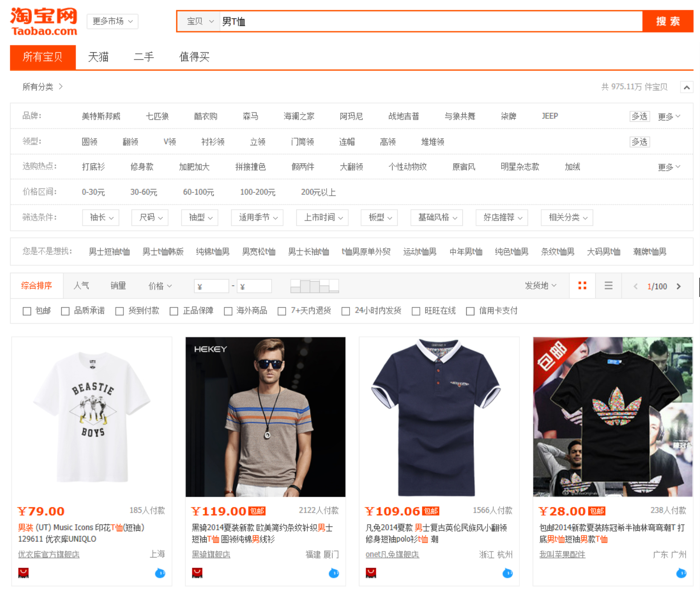Switch to grid view layout

[582, 286]
